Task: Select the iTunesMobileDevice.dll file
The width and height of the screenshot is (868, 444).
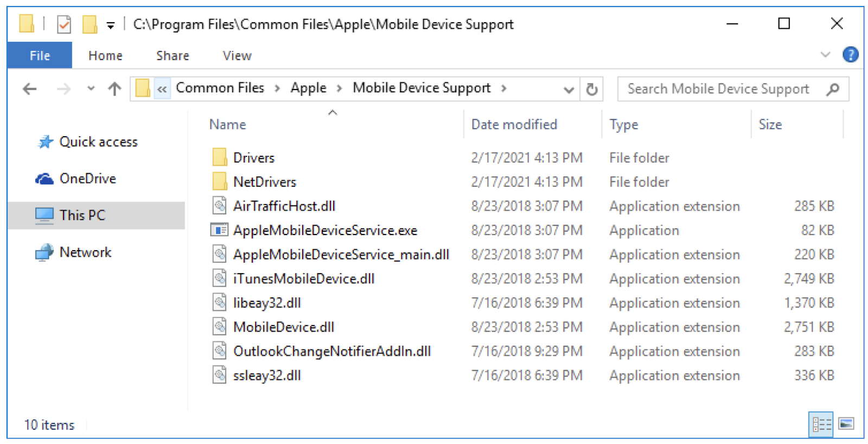Action: tap(303, 278)
